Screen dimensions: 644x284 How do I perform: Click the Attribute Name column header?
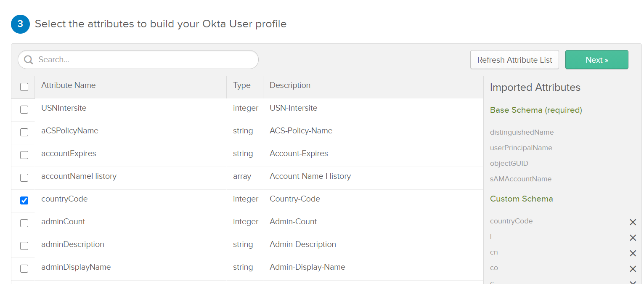click(69, 85)
